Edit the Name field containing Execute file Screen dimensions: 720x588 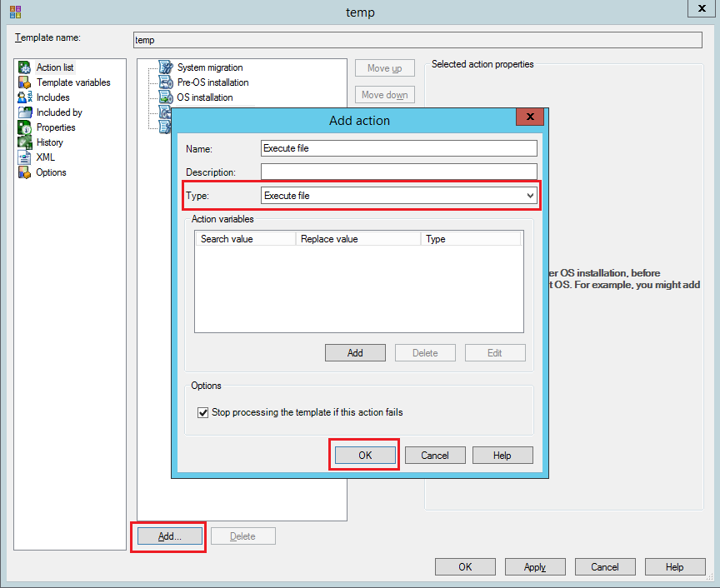[398, 147]
